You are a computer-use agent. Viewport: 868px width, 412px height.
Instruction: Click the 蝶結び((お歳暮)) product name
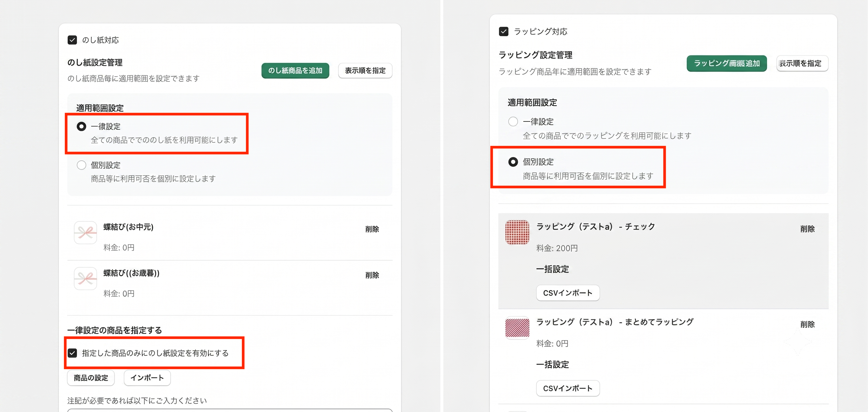click(x=131, y=273)
